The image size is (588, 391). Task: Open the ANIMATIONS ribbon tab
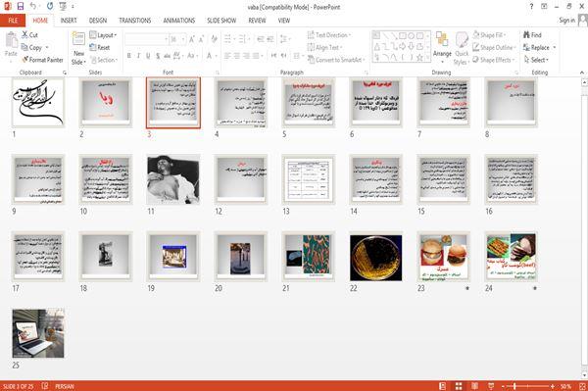pos(179,21)
